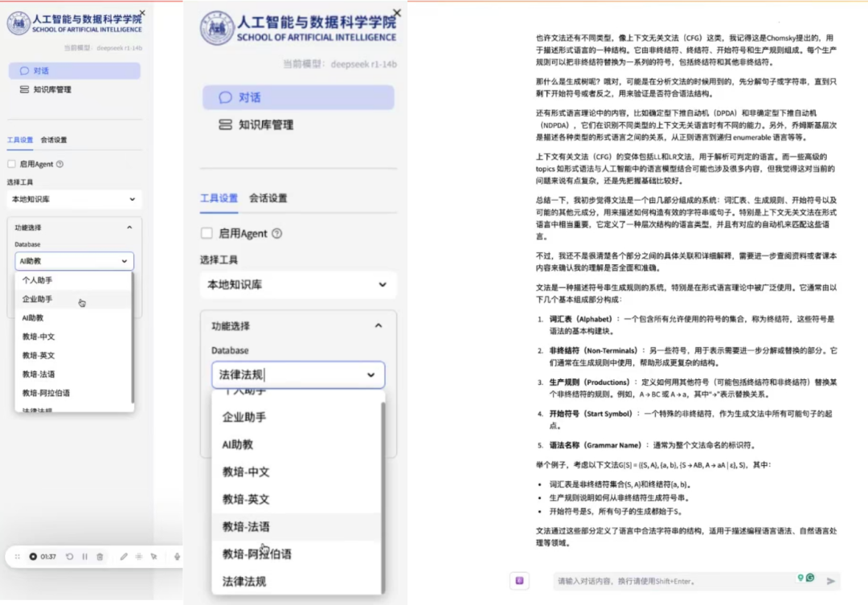Image resolution: width=868 pixels, height=605 pixels.
Task: Click the cursor highlight icon in the recording bar
Action: pyautogui.click(x=153, y=556)
